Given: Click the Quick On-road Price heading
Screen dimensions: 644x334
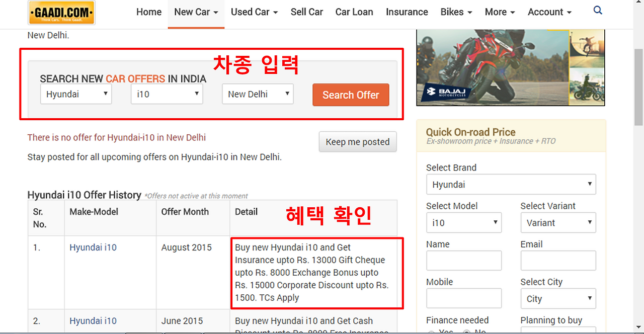Looking at the screenshot, I should click(x=471, y=132).
